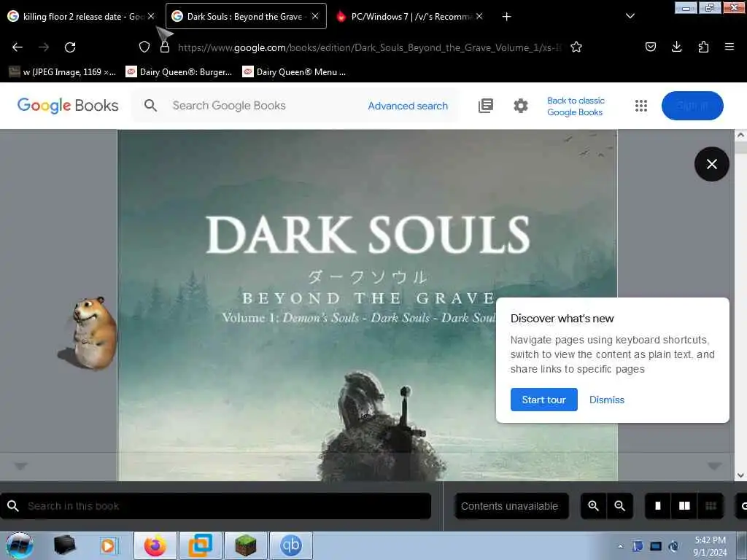
Task: Open the tracking protection shield icon
Action: coord(144,47)
